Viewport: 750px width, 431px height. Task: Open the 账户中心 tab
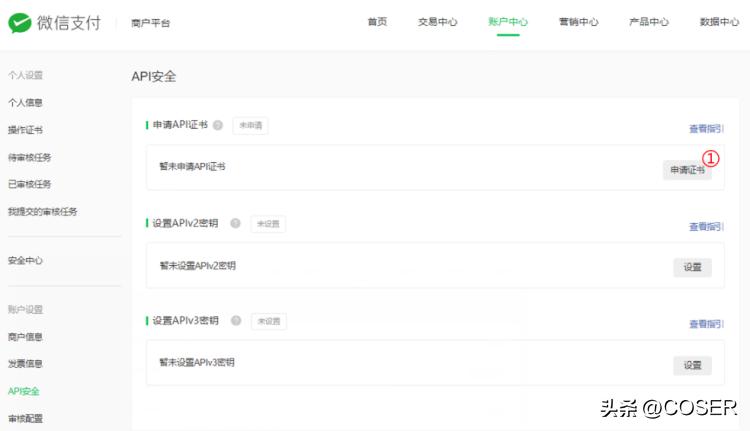click(508, 22)
